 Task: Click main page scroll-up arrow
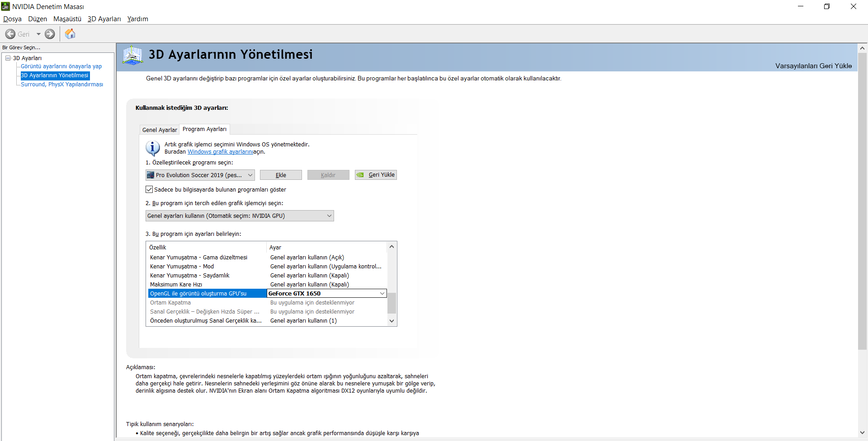coord(862,48)
